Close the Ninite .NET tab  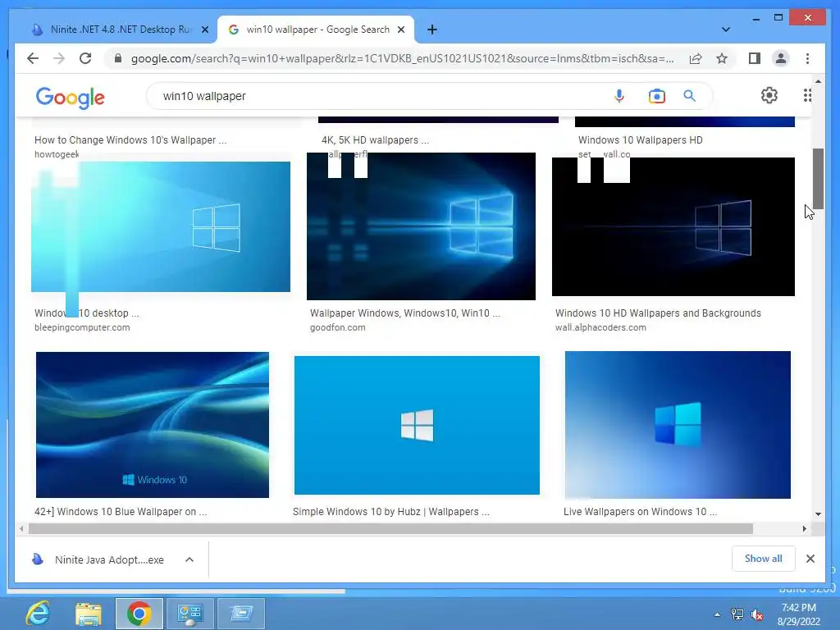pyautogui.click(x=204, y=30)
